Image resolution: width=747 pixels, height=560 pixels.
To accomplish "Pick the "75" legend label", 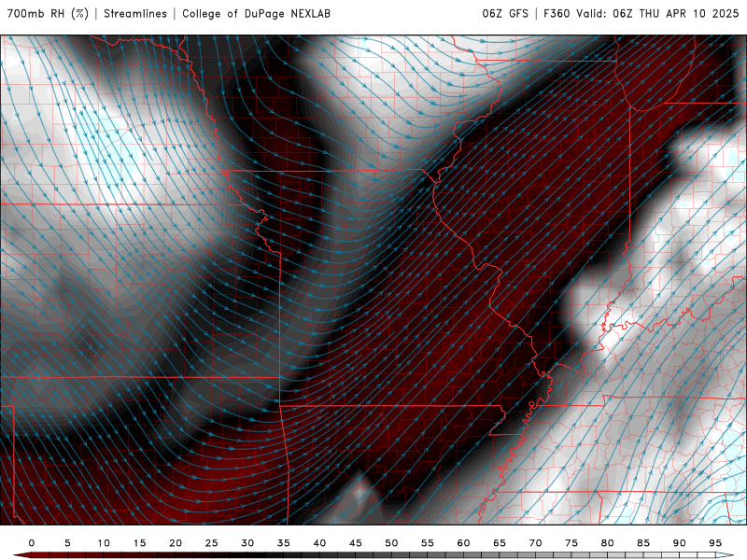I will [x=571, y=543].
